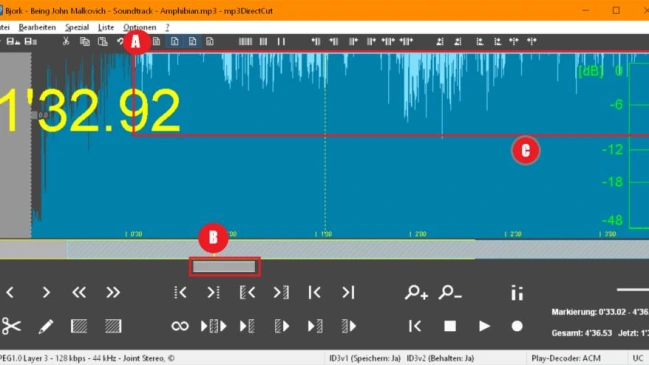Viewport: 649px width, 365px height.
Task: Jump back with the double left chevrons
Action: (x=79, y=293)
